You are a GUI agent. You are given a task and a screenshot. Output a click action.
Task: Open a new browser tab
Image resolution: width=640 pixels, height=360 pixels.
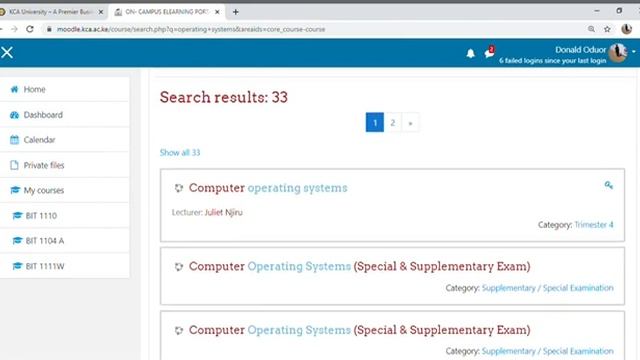(236, 12)
